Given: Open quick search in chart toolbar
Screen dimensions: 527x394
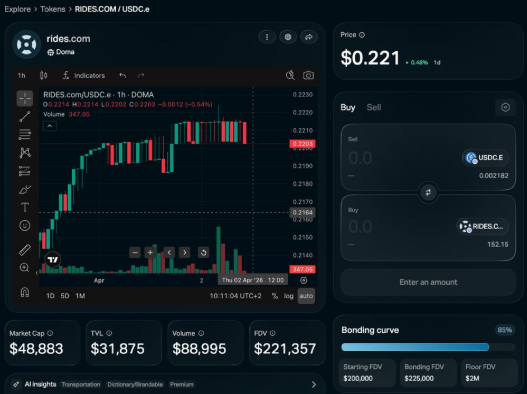Looking at the screenshot, I should (x=290, y=75).
